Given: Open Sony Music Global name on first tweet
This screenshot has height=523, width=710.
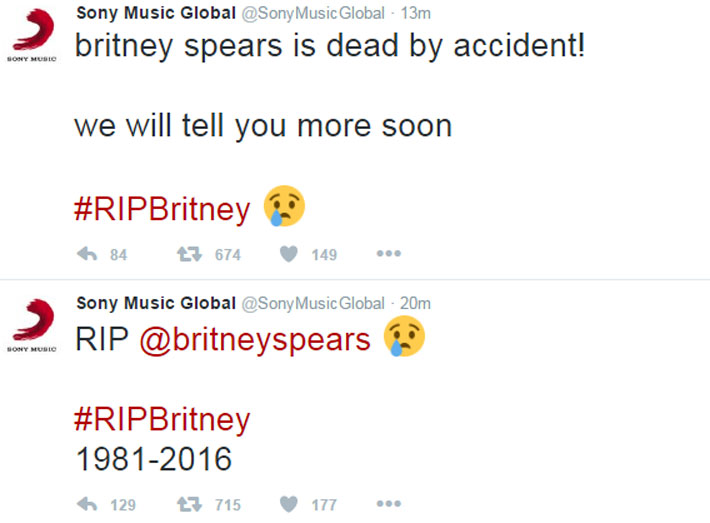Looking at the screenshot, I should click(156, 13).
